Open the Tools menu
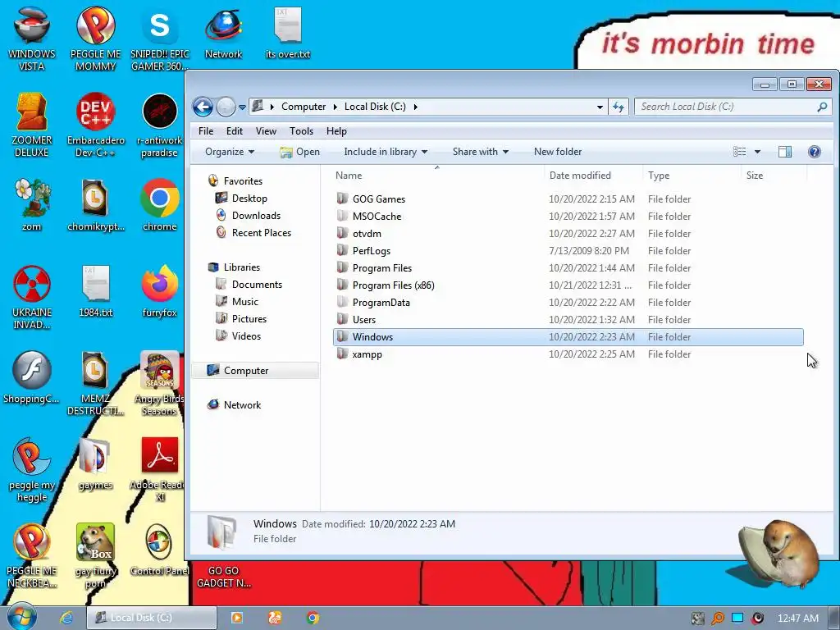The image size is (840, 630). point(301,131)
